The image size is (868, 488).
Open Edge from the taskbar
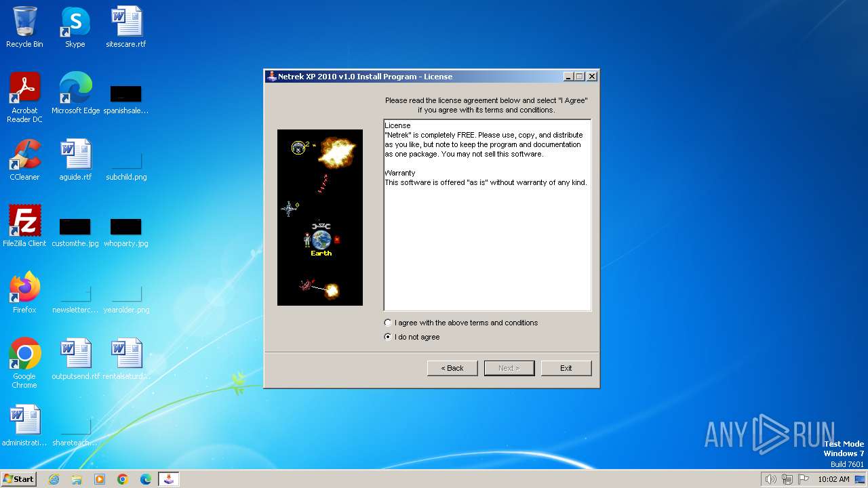[x=146, y=479]
